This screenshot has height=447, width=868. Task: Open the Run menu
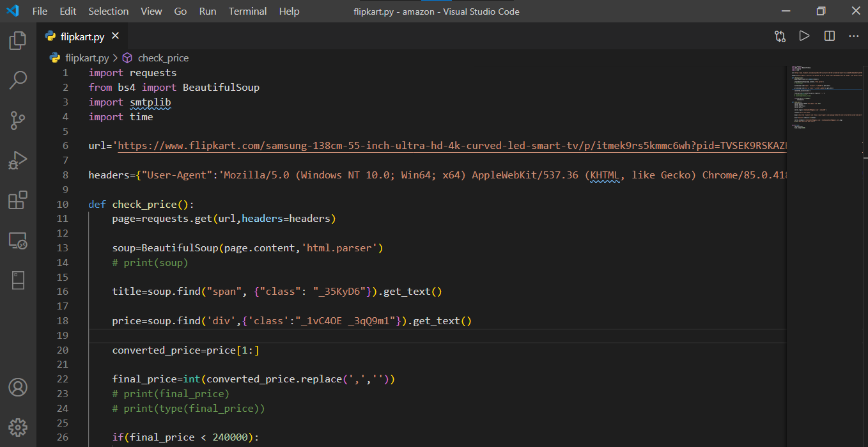pos(208,12)
